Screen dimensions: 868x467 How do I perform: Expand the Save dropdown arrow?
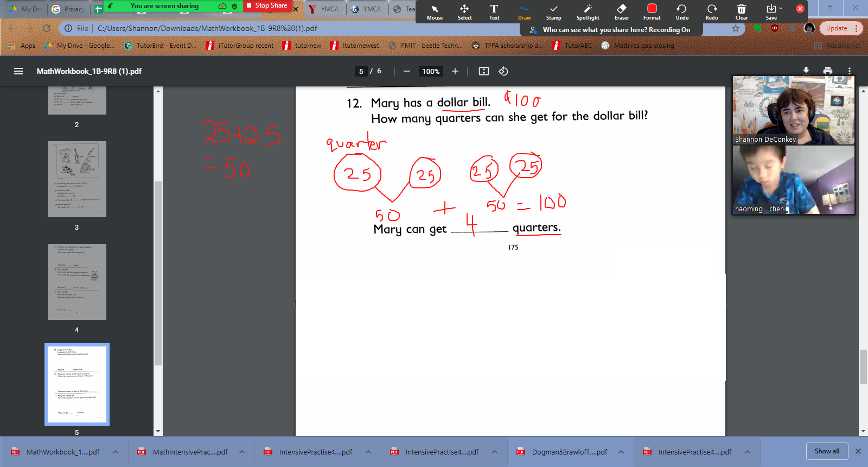click(781, 9)
